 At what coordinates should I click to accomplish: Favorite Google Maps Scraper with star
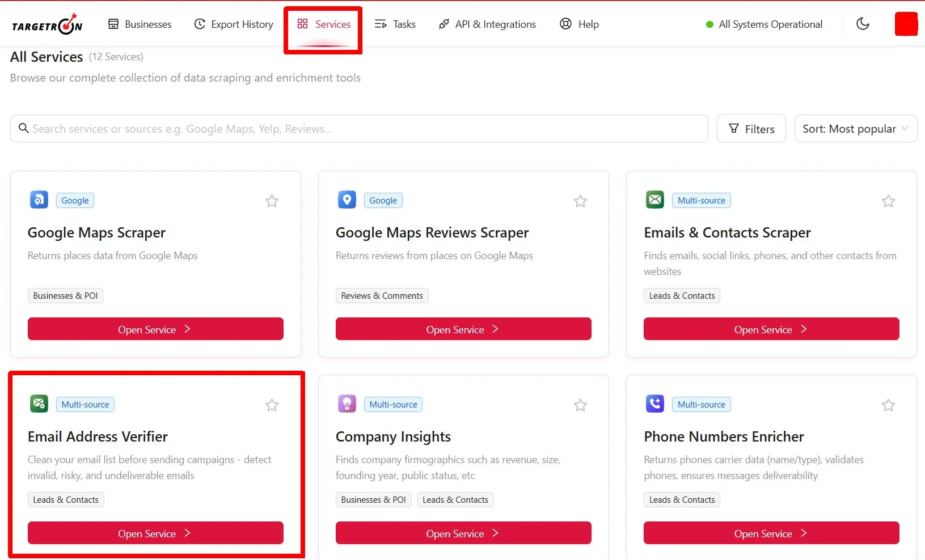272,201
